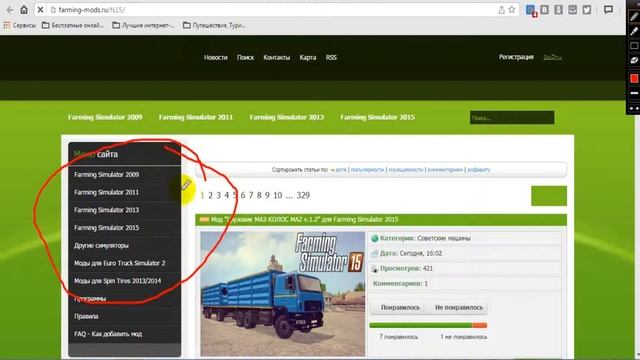Open the Путешествия, Тури... bookmarks folder

click(214, 25)
